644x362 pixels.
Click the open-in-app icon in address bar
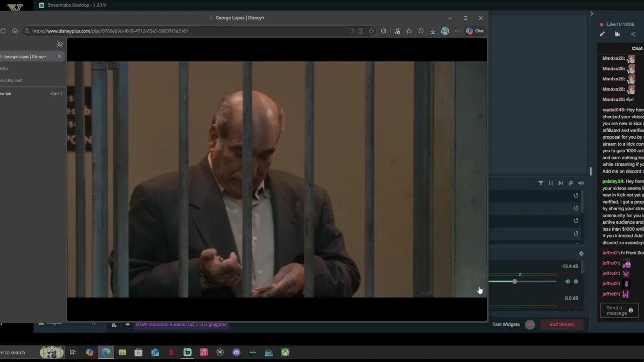[x=351, y=31]
